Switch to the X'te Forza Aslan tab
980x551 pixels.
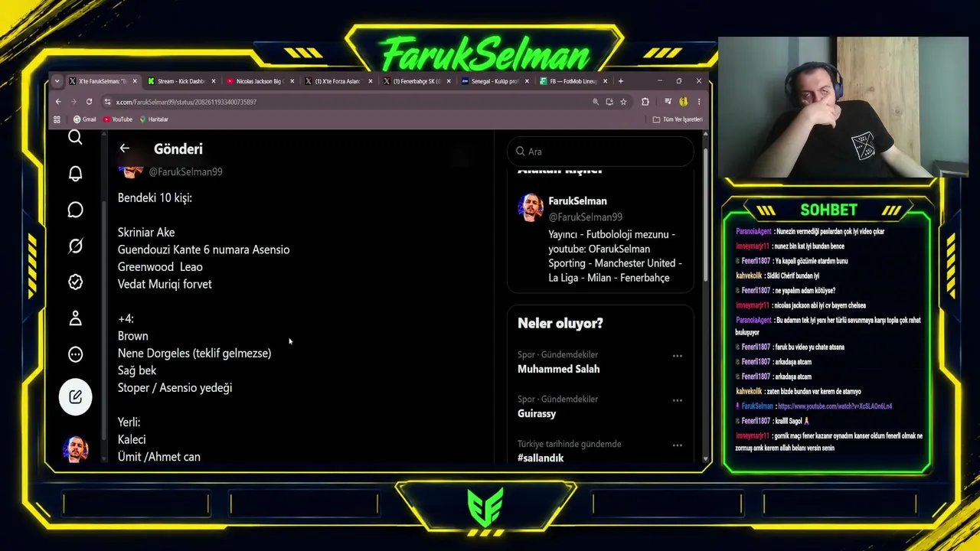coord(338,81)
